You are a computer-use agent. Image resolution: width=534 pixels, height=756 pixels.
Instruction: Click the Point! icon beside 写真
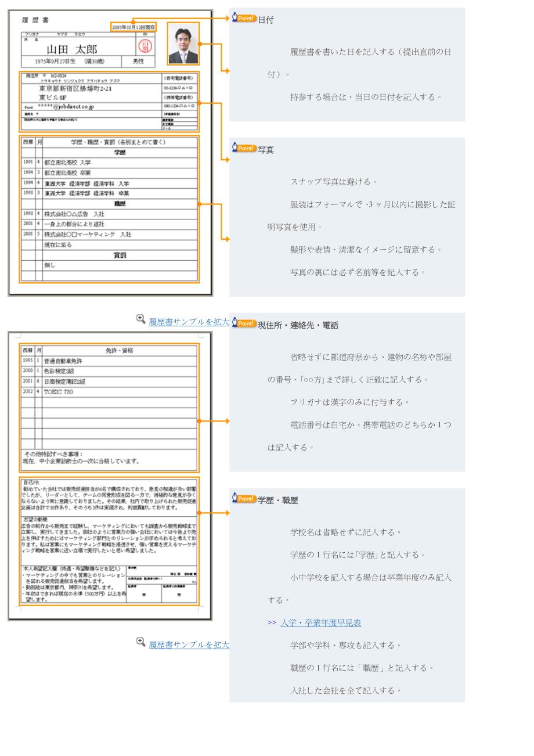tap(244, 148)
